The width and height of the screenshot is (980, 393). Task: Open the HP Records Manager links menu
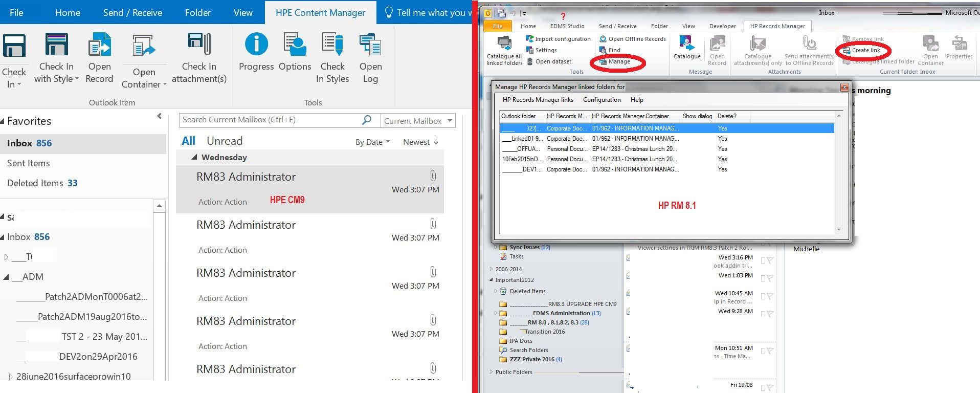(538, 100)
